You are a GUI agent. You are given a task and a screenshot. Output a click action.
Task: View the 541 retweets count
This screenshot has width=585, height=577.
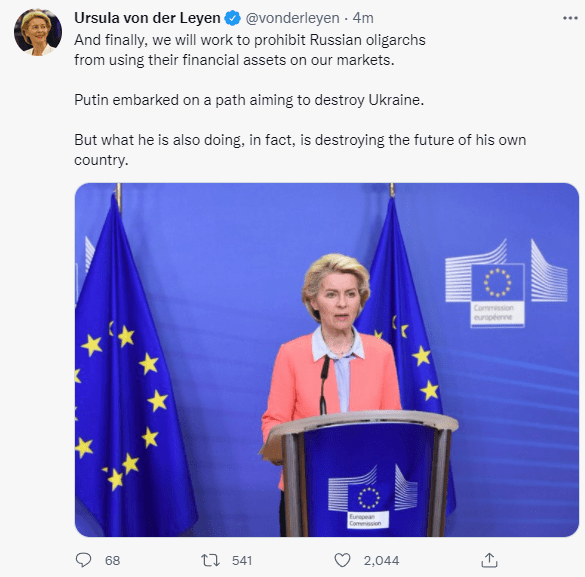[x=242, y=560]
